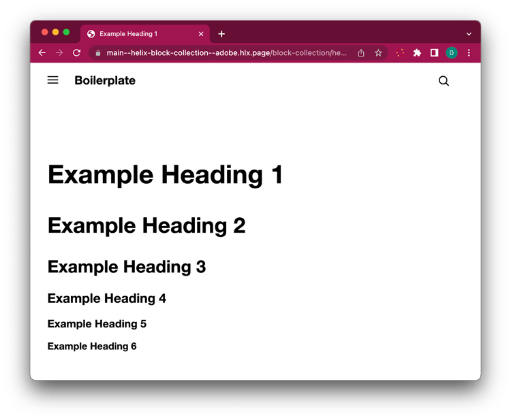The height and width of the screenshot is (420, 511).
Task: Click the site search magnifier icon
Action: [x=444, y=81]
